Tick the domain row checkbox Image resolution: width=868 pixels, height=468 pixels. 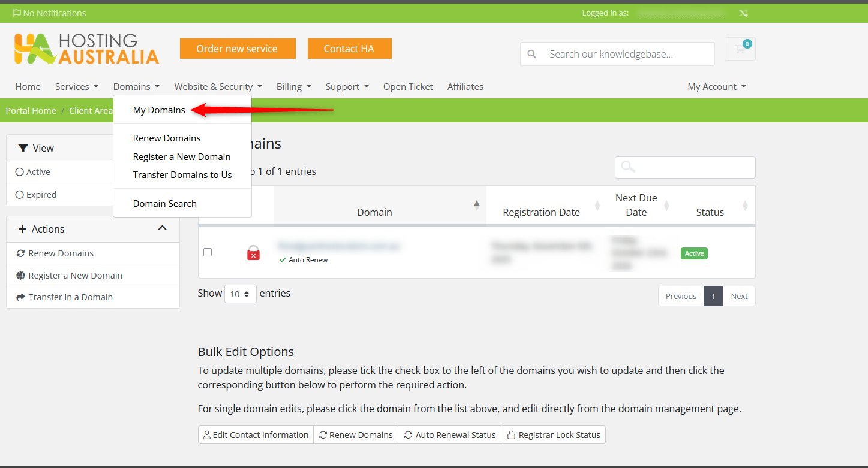point(208,252)
